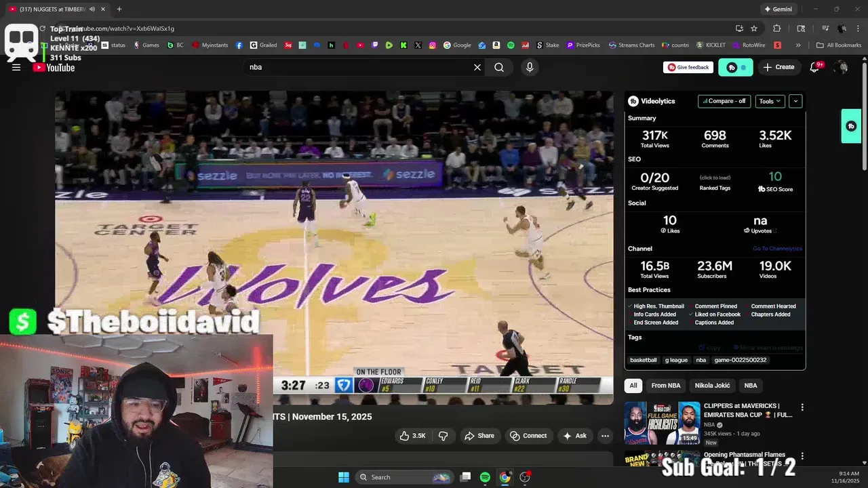The image size is (868, 488).
Task: Open the PrizePicks bookmark
Action: click(583, 45)
